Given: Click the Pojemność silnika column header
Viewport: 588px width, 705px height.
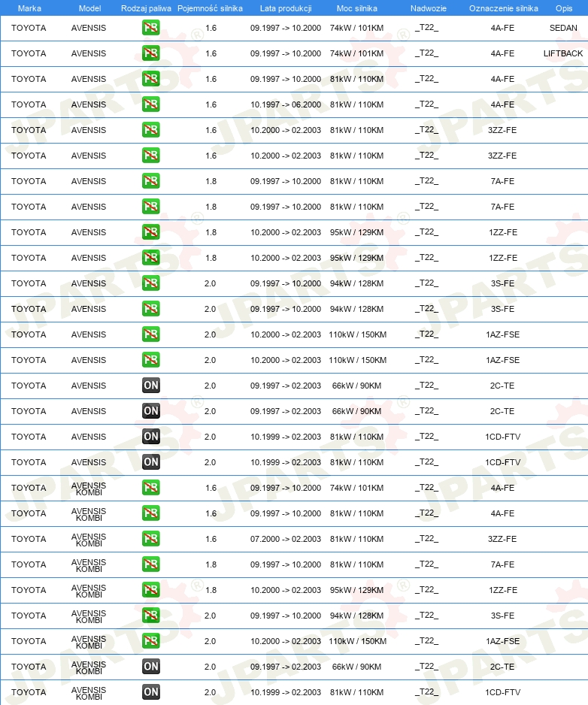Looking at the screenshot, I should [x=210, y=8].
